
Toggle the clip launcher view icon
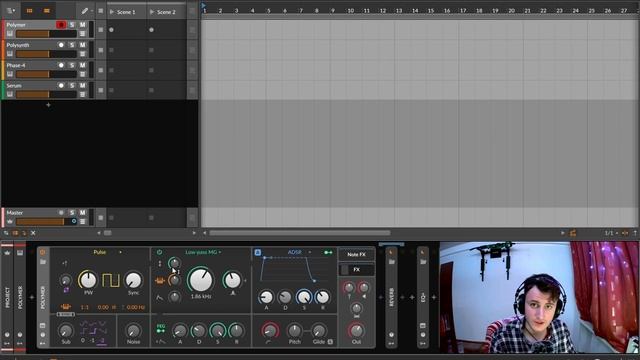[29, 11]
